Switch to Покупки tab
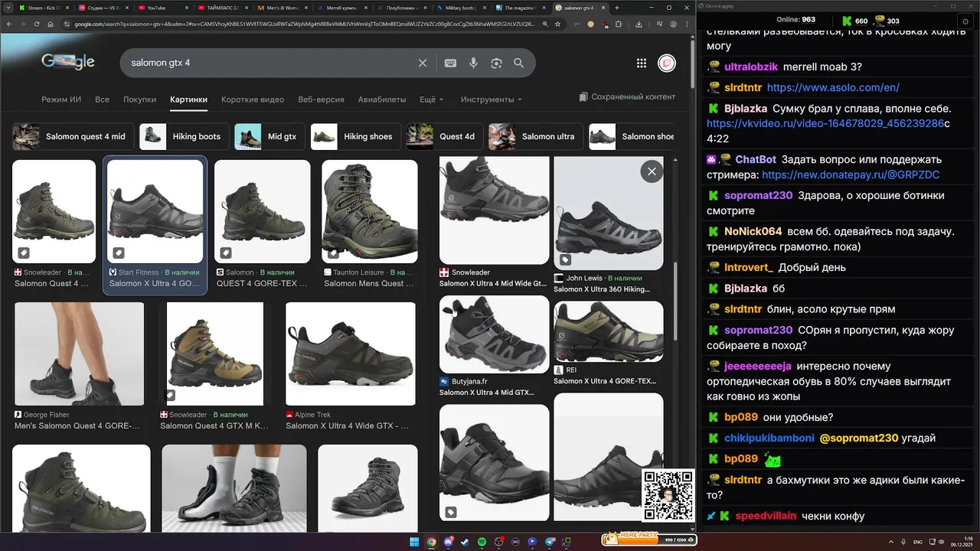The width and height of the screenshot is (980, 551). [139, 99]
